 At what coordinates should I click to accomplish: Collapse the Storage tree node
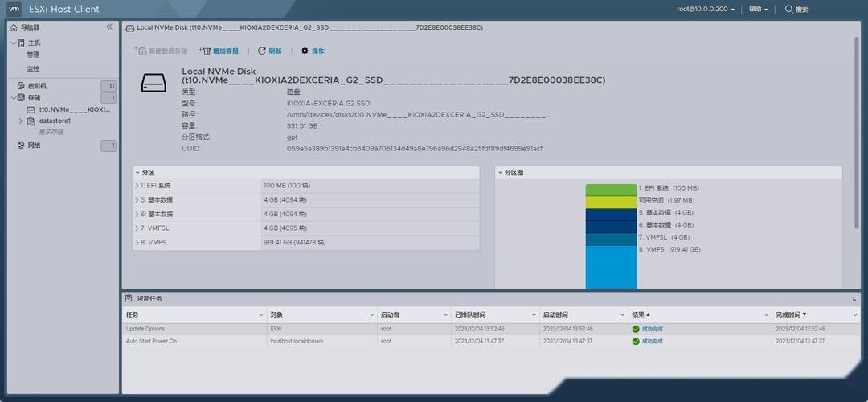coord(14,97)
